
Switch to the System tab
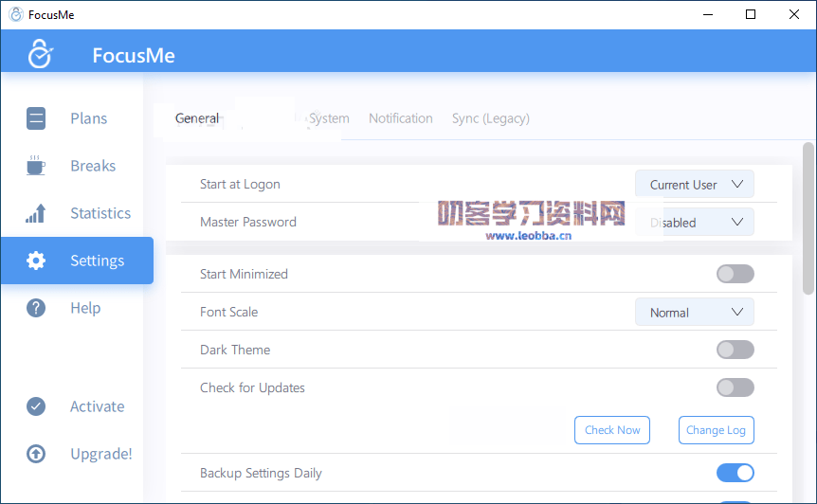pyautogui.click(x=329, y=118)
